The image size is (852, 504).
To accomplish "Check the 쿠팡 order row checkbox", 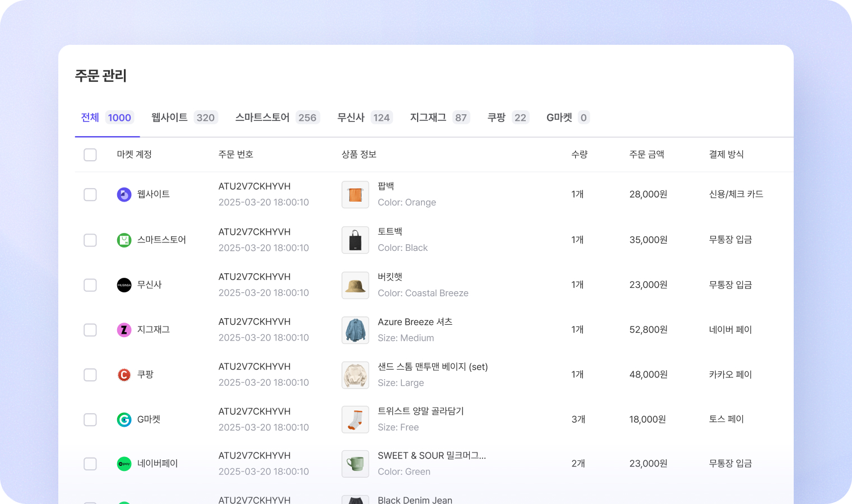I will (90, 375).
